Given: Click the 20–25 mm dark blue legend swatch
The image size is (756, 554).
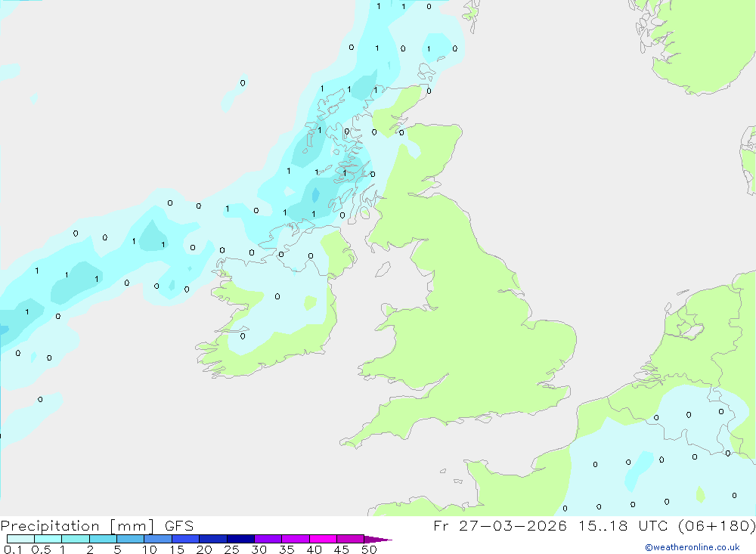Looking at the screenshot, I should tap(213, 539).
